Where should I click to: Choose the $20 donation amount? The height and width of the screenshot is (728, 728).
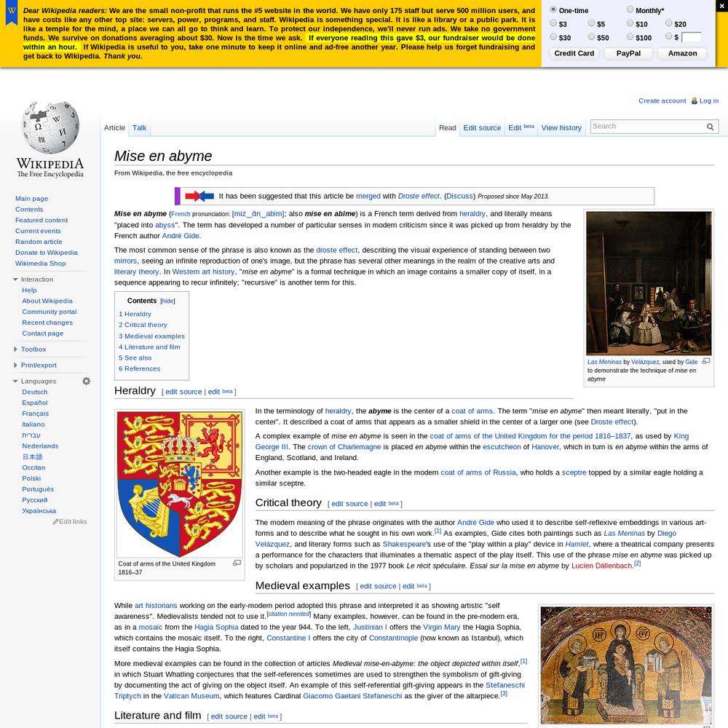[x=668, y=23]
